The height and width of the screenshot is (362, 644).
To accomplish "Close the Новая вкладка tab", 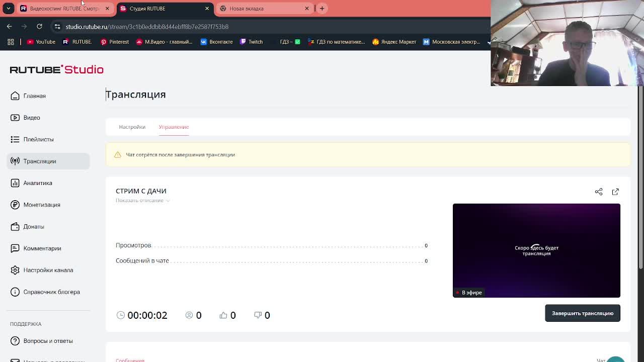I will click(x=307, y=9).
